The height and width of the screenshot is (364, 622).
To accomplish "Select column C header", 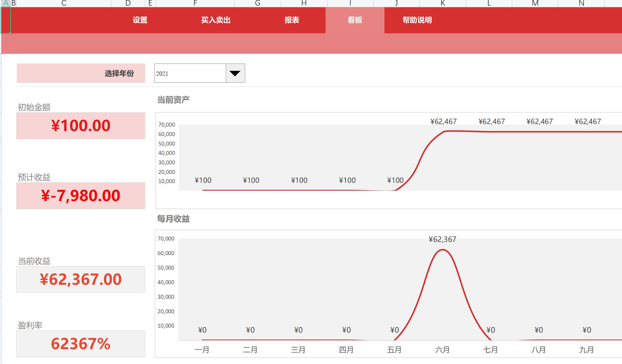I will pos(64,3).
